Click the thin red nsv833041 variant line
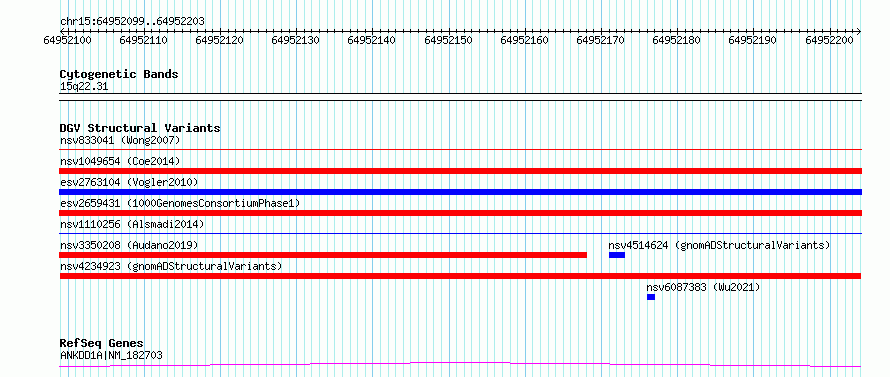Viewport: 890px width, 377px height. 460,150
